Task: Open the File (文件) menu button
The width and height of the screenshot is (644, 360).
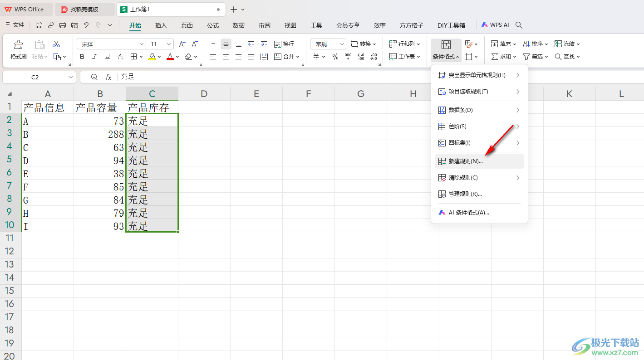Action: click(15, 25)
